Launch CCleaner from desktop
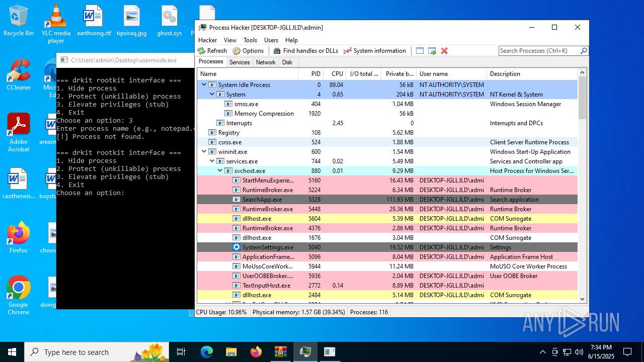 click(19, 74)
